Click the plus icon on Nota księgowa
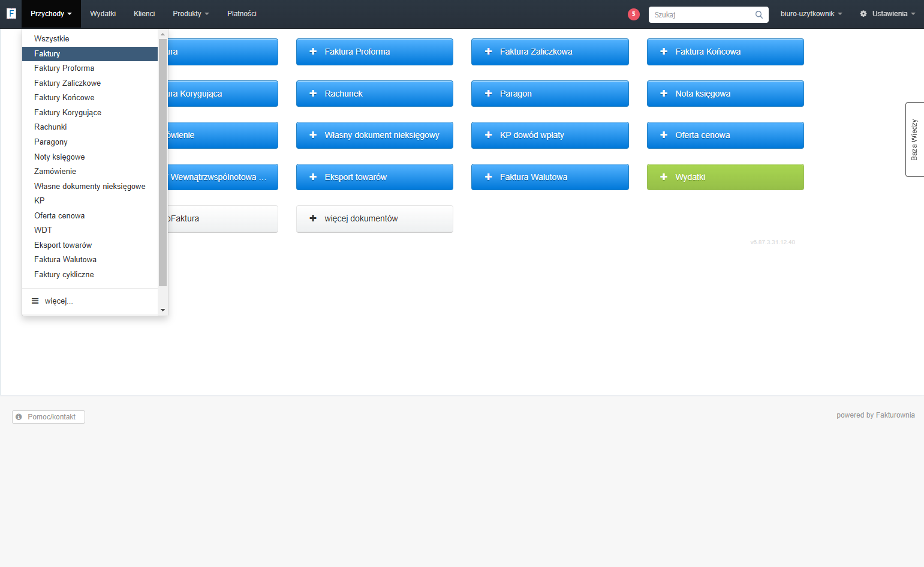Screen dimensions: 924x567 point(664,94)
